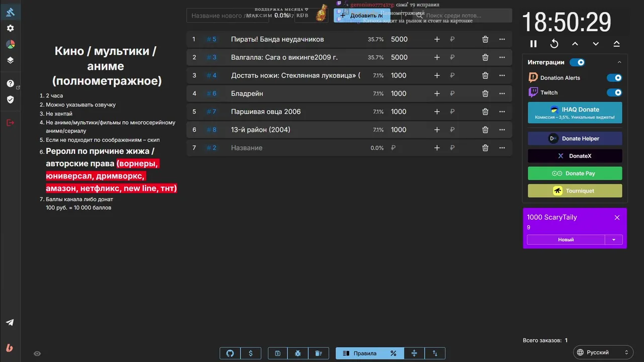Open more options for Бладрейн
644x362 pixels.
point(502,94)
